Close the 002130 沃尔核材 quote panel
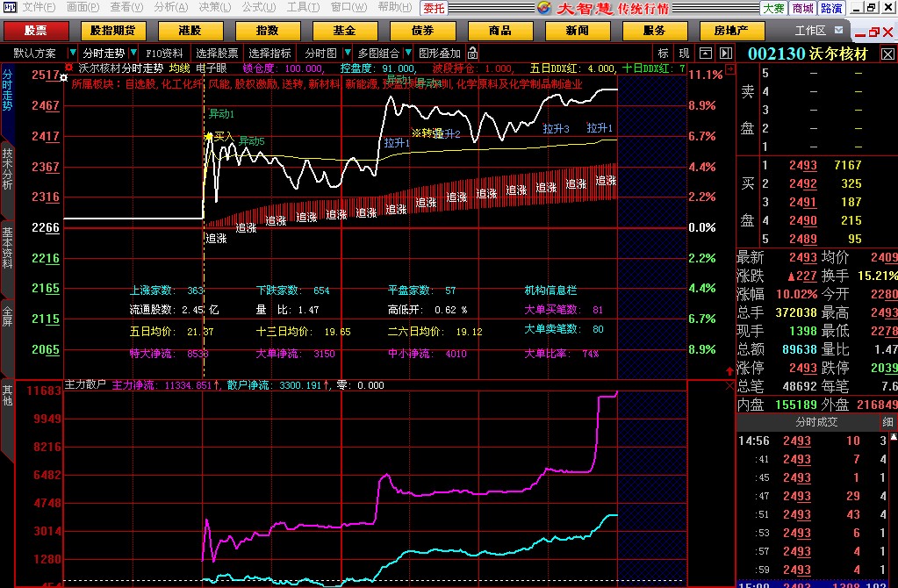The image size is (898, 588). pos(887,54)
